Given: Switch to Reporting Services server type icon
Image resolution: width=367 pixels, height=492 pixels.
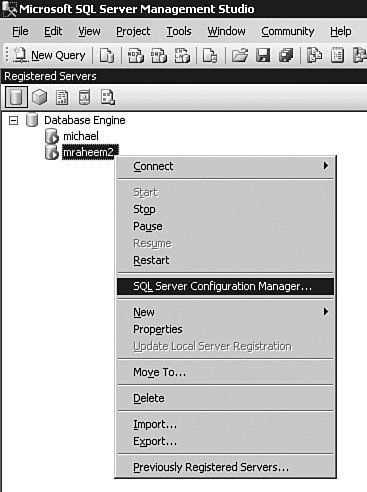Looking at the screenshot, I should tap(62, 97).
